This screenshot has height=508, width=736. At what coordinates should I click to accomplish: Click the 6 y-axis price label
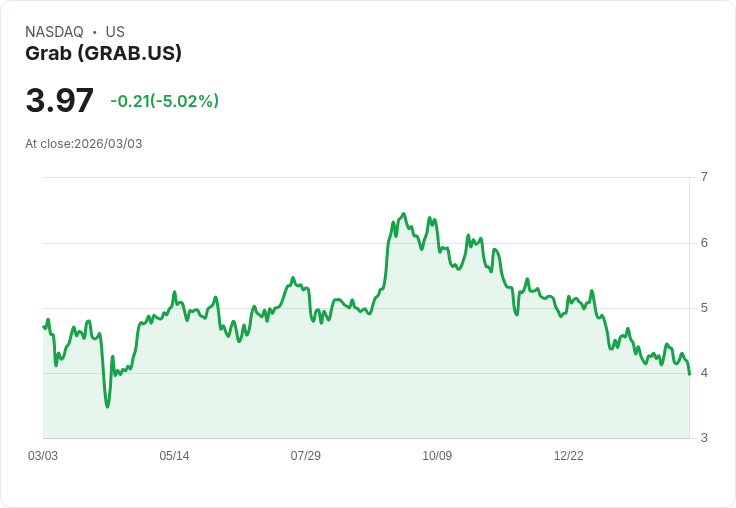pos(704,243)
